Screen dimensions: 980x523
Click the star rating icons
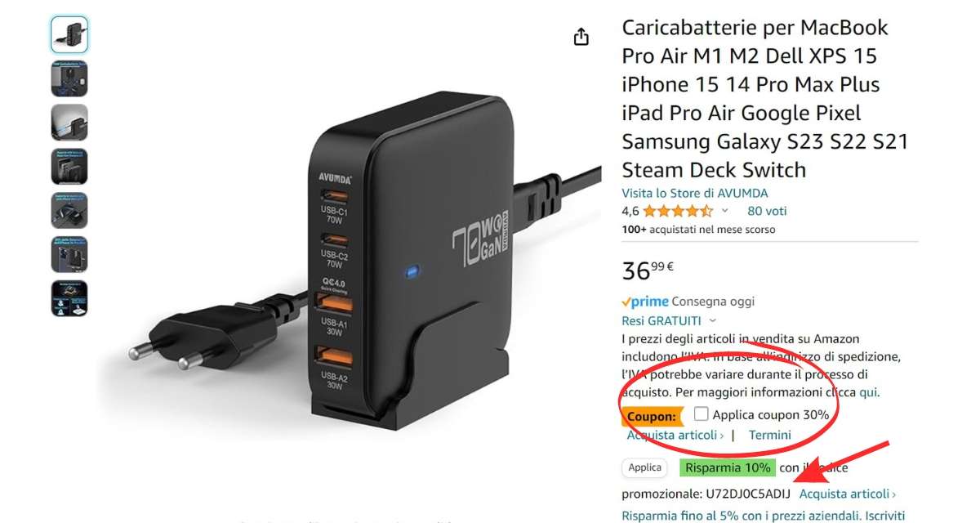[678, 211]
